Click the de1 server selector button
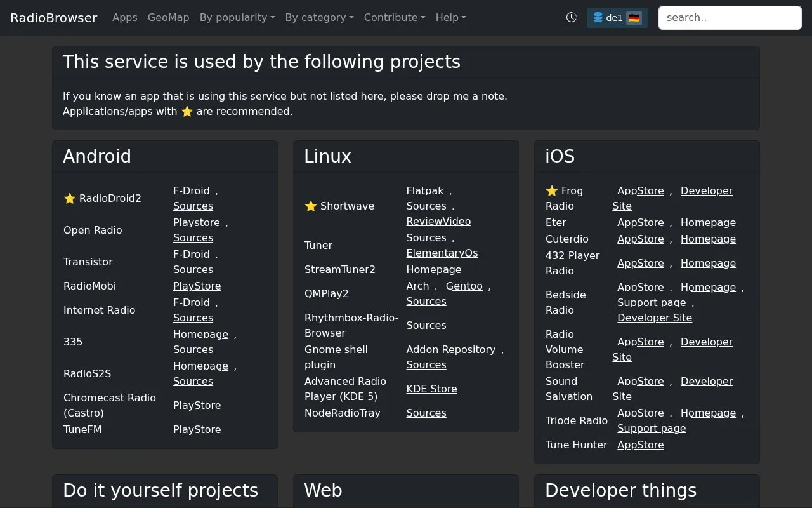 click(617, 18)
